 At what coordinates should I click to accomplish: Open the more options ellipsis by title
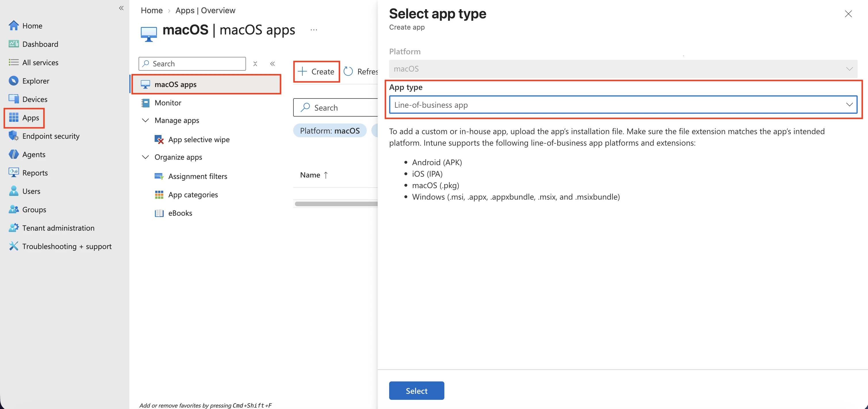pyautogui.click(x=314, y=30)
